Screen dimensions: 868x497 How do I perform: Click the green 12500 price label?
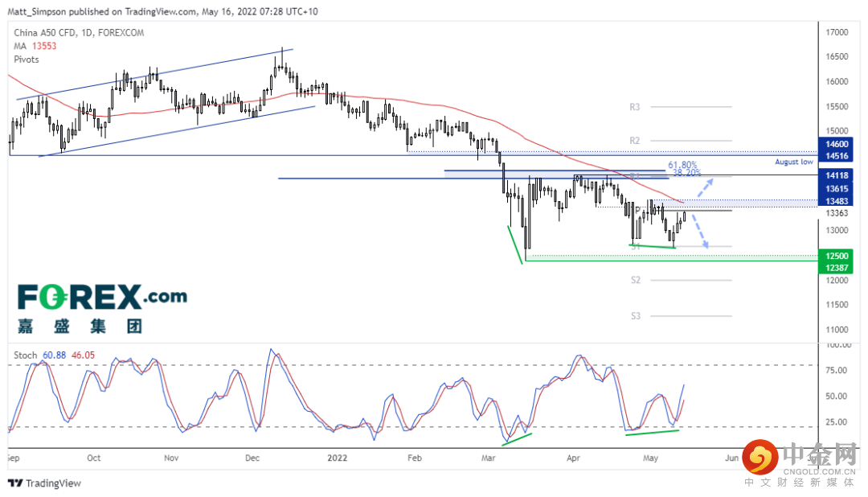[x=837, y=256]
